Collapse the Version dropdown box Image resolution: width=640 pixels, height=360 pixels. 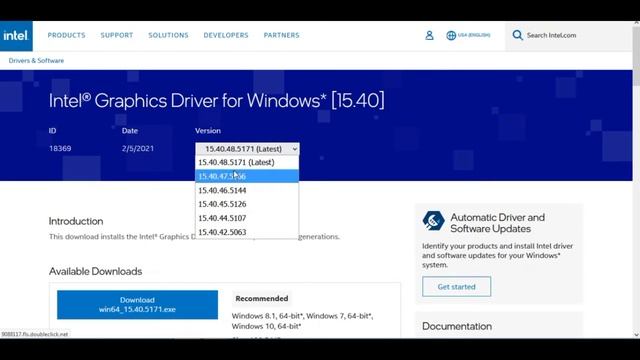point(247,149)
